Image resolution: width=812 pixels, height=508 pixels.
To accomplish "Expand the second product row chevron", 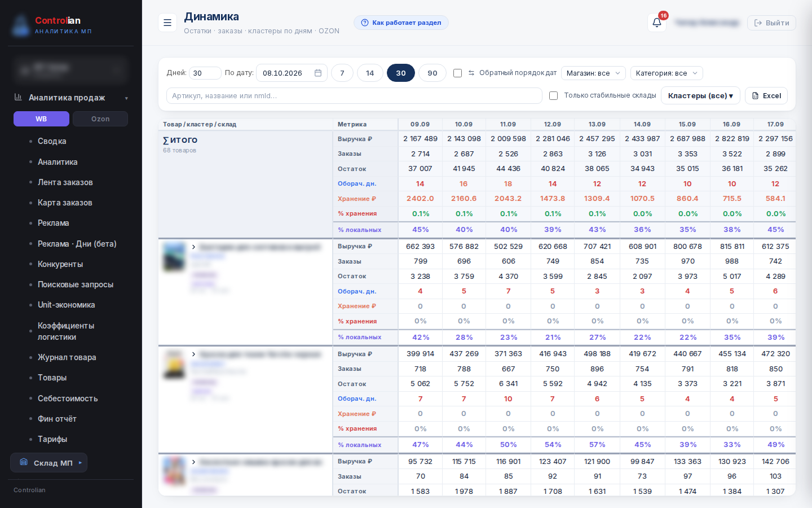I will pyautogui.click(x=193, y=354).
